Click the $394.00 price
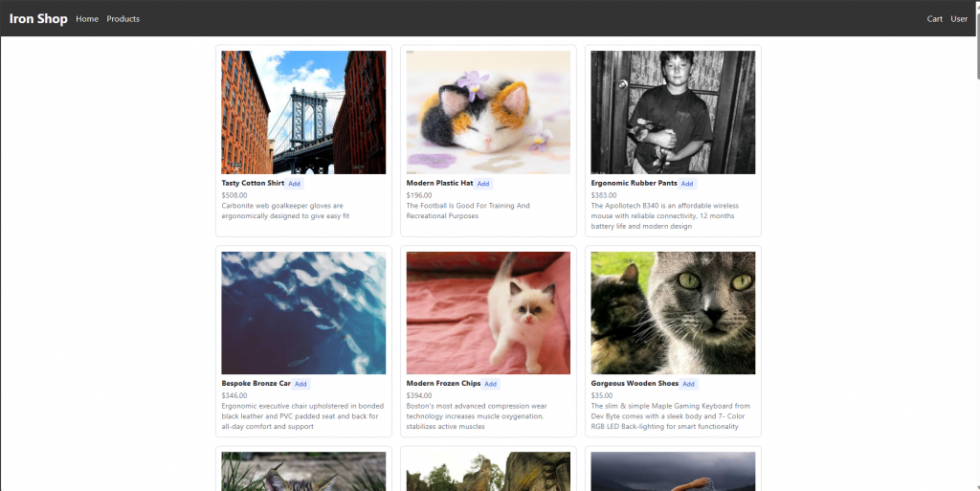Image resolution: width=980 pixels, height=491 pixels. pos(419,395)
